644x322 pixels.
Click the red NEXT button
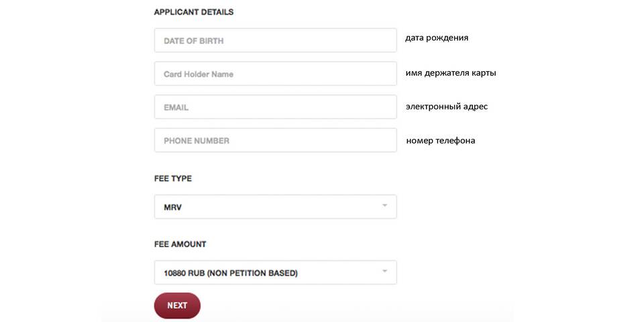[x=177, y=306]
